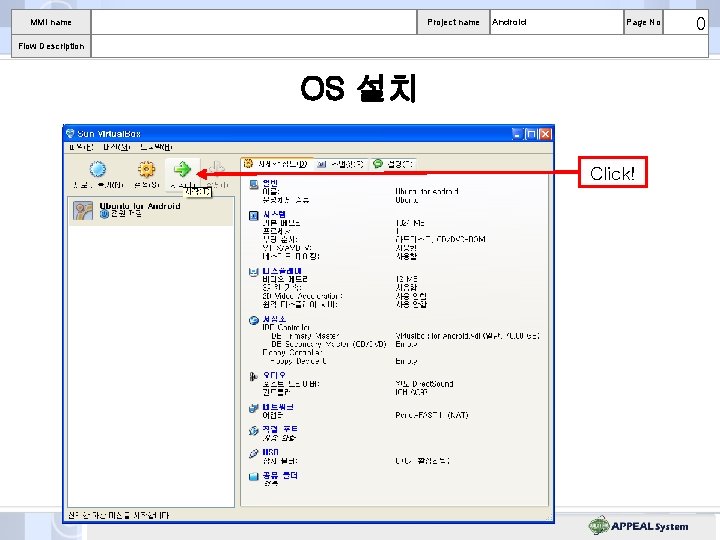Close the Sun VirtualBox window
The width and height of the screenshot is (720, 540).
tap(545, 134)
